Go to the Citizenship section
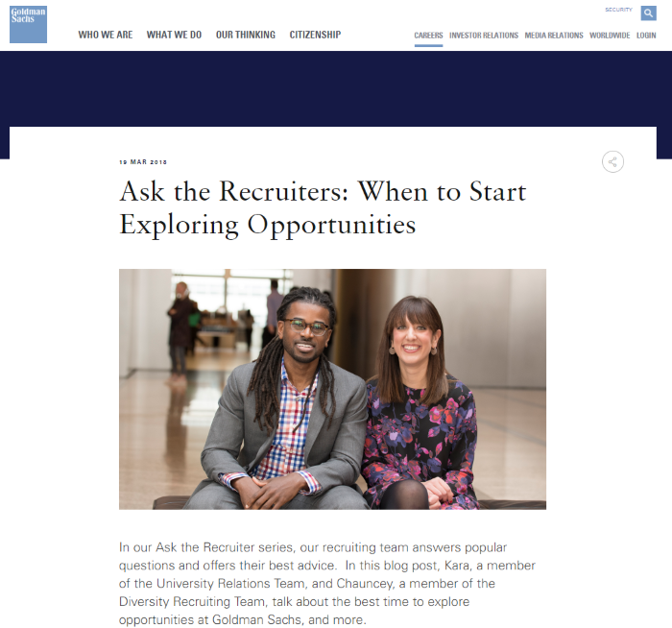672x628 pixels. click(315, 36)
